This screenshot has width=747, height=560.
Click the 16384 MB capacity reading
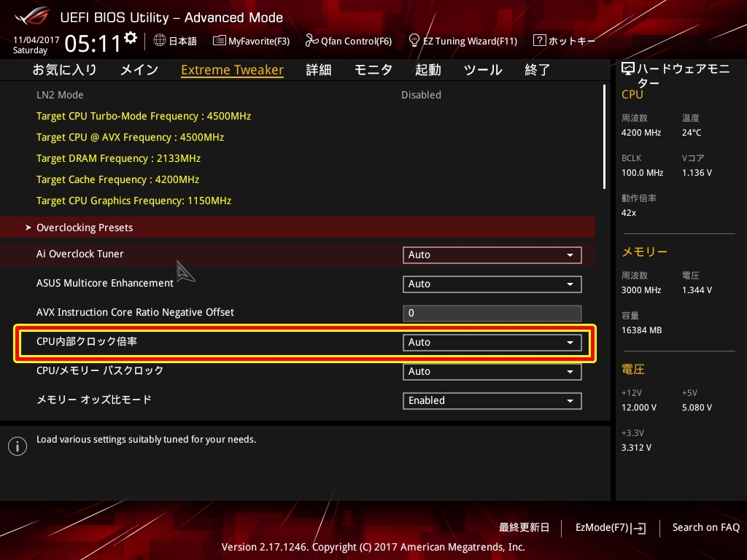[x=642, y=330]
